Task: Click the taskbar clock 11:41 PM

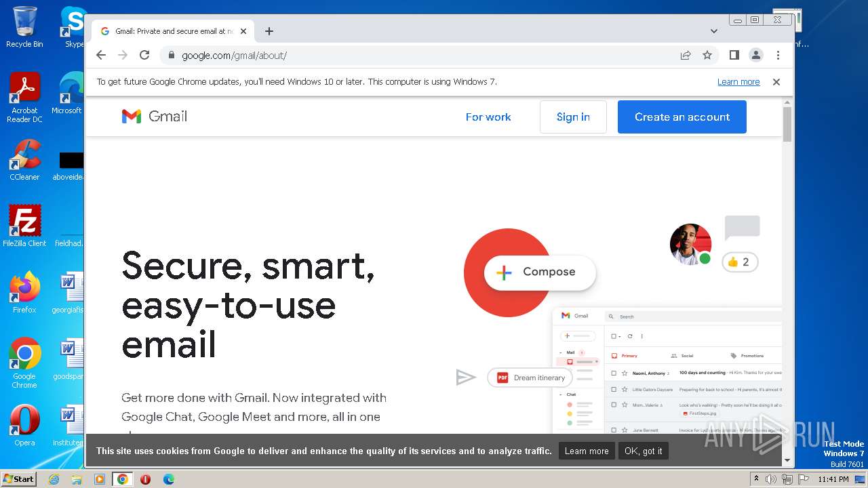Action: (x=833, y=479)
